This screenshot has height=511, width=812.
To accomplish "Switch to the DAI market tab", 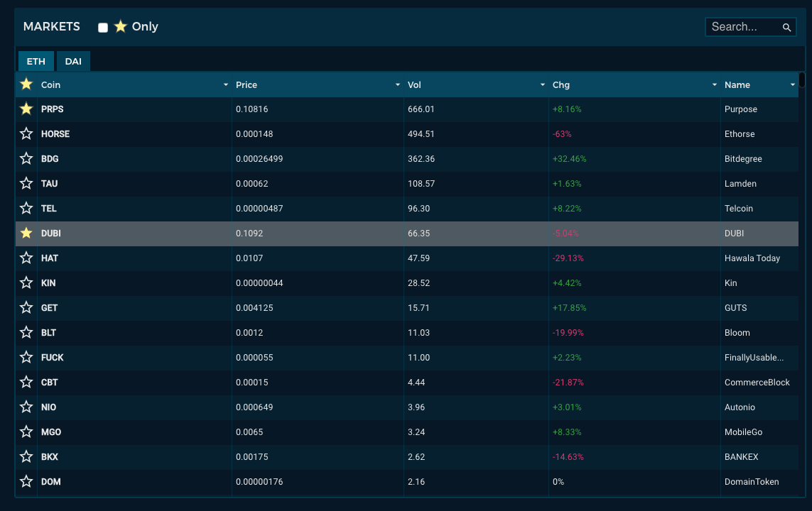I will pos(73,61).
